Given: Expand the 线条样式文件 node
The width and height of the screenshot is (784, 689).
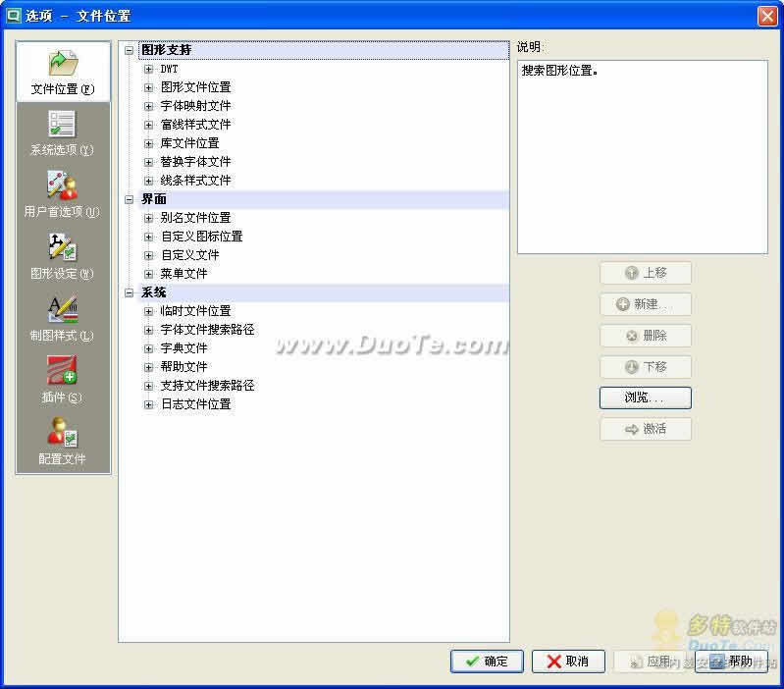Looking at the screenshot, I should click(148, 181).
